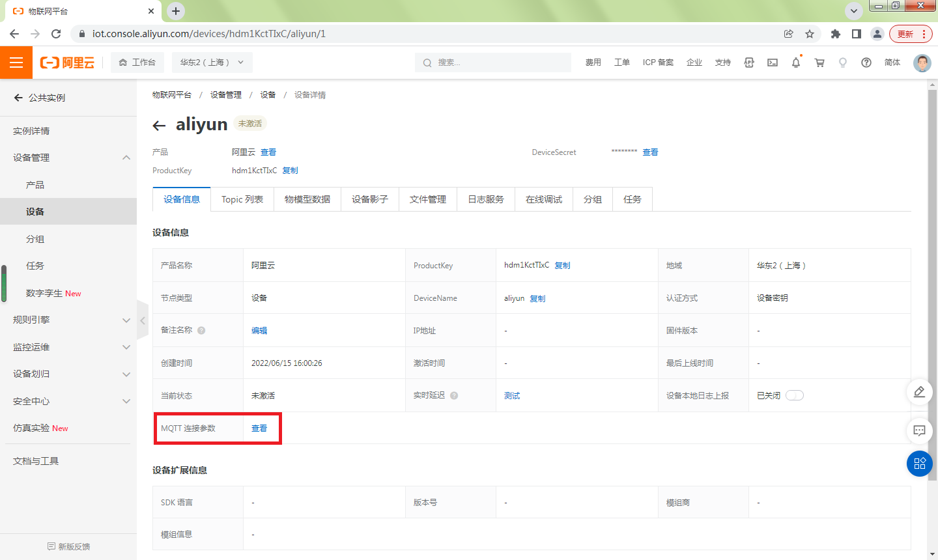Image resolution: width=938 pixels, height=560 pixels.
Task: Click the light bulb tips icon
Action: pos(843,63)
